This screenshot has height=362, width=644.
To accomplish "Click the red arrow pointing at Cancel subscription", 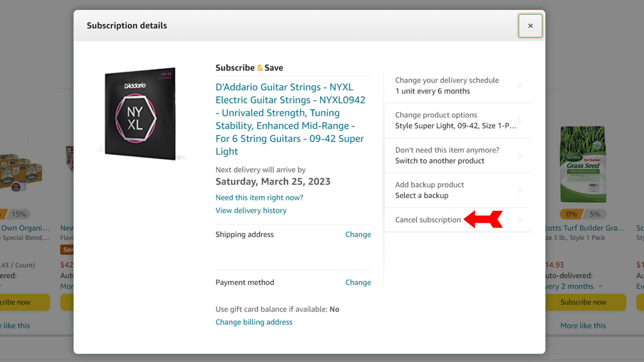I will pos(482,219).
